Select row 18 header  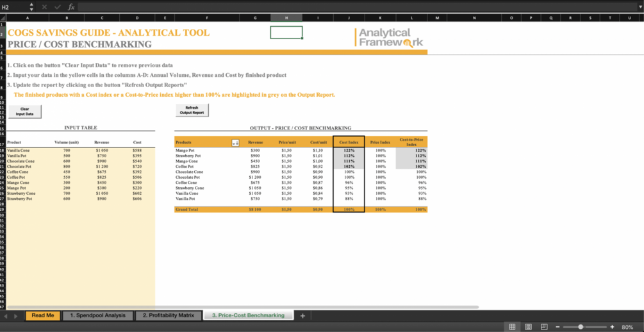3,151
